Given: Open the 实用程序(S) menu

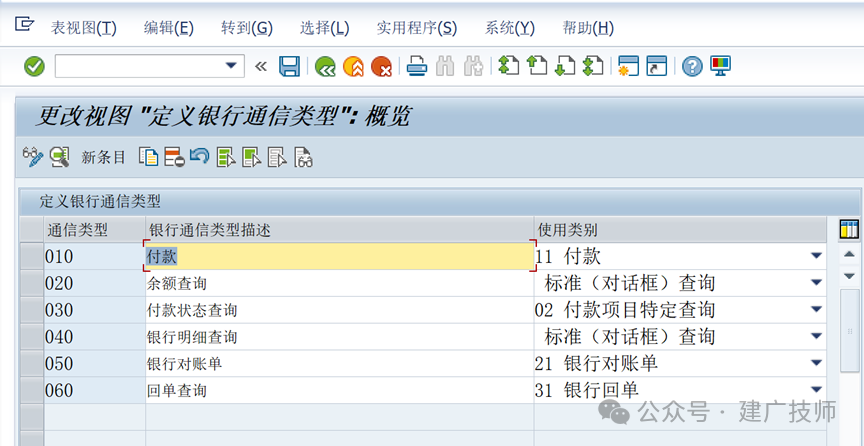Looking at the screenshot, I should (x=417, y=28).
